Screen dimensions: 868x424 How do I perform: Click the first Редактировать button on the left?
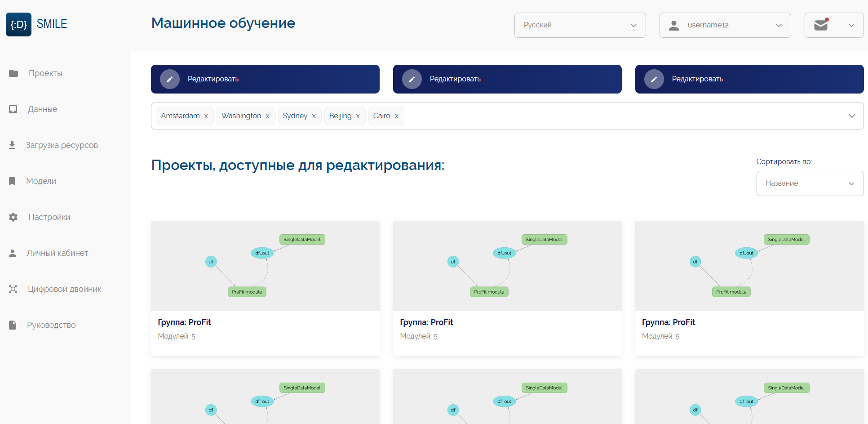265,79
